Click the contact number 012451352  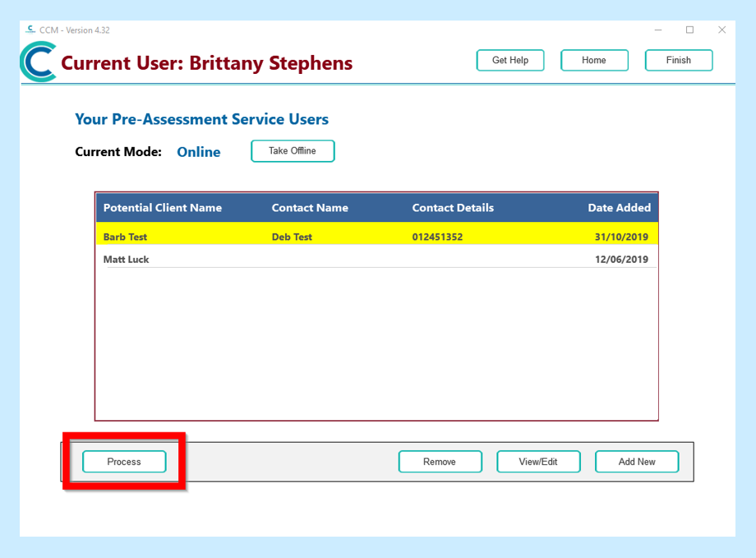(437, 237)
